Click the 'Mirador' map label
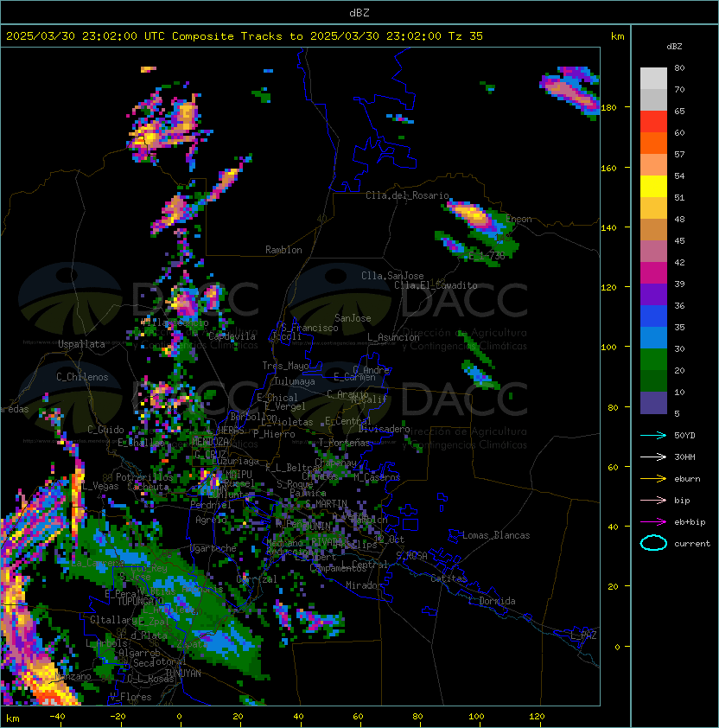Viewport: 719px width, 728px height. click(x=365, y=585)
